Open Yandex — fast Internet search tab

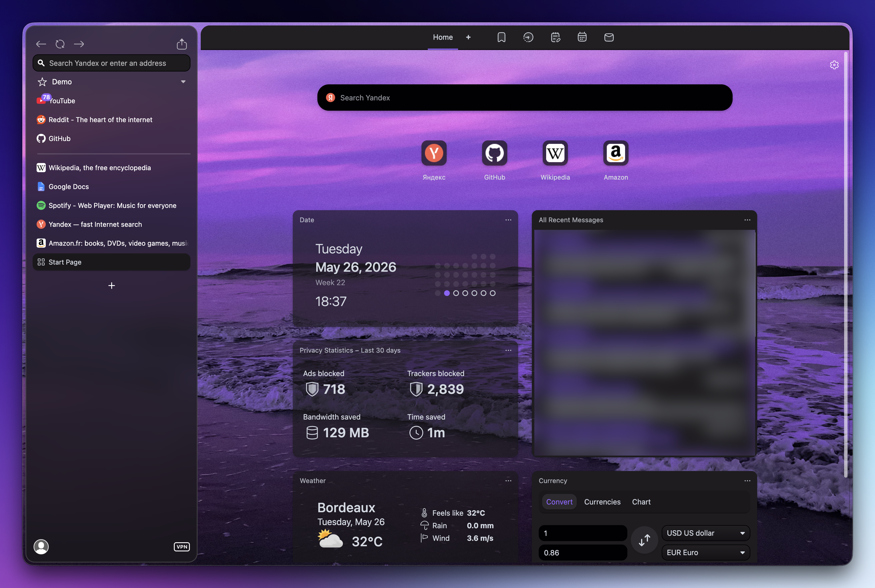[x=111, y=224]
